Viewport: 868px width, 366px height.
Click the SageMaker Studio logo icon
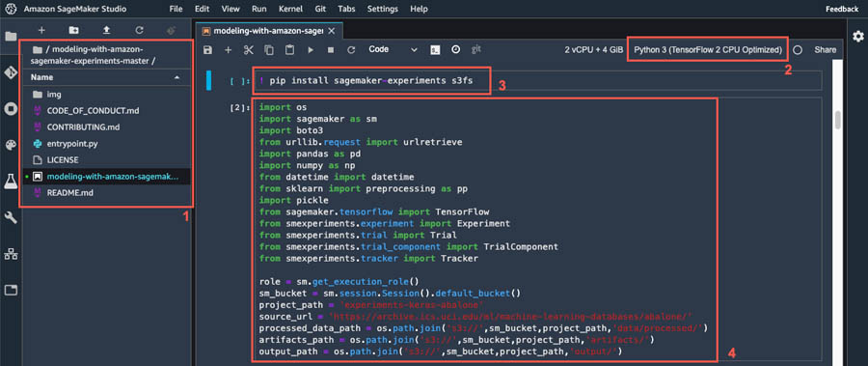coord(11,9)
